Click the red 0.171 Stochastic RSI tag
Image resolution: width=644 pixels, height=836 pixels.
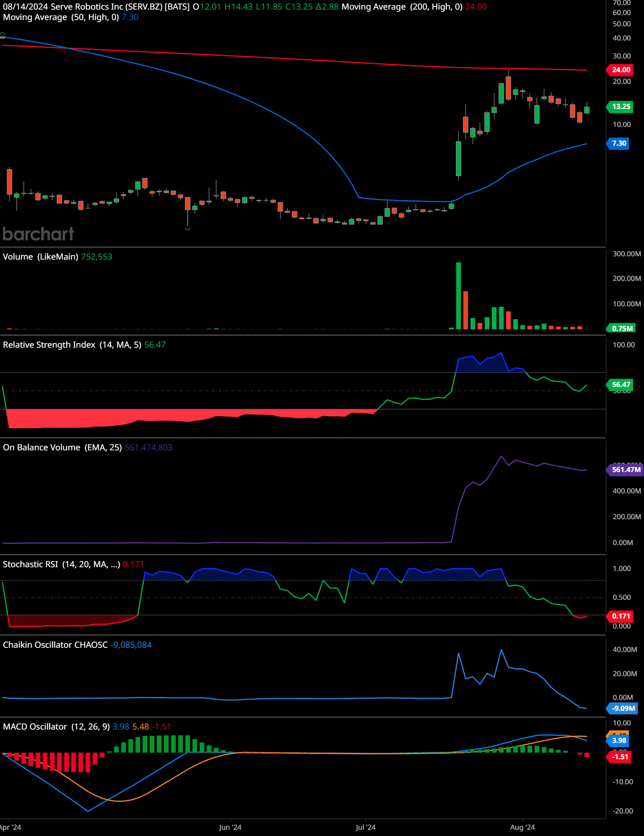point(620,616)
